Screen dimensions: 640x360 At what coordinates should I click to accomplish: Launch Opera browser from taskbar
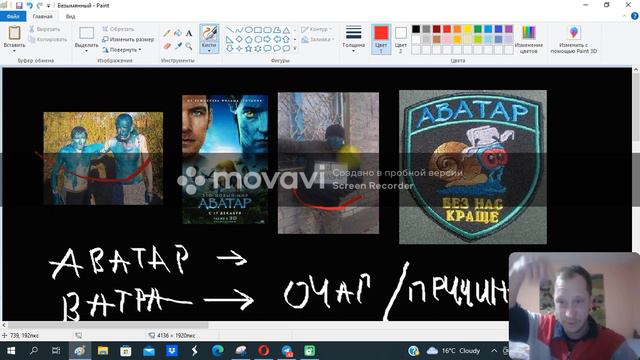264,351
